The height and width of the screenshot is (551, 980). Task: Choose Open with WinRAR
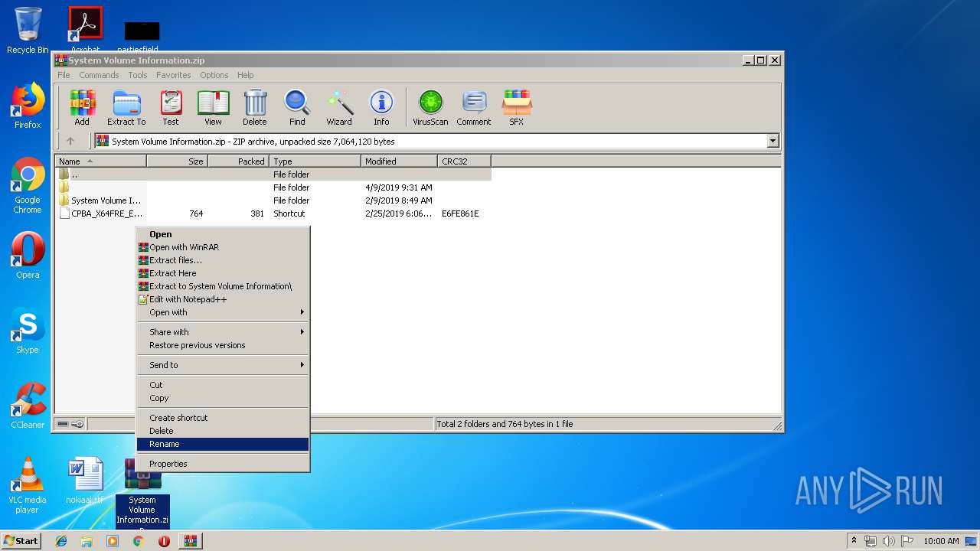222,247
